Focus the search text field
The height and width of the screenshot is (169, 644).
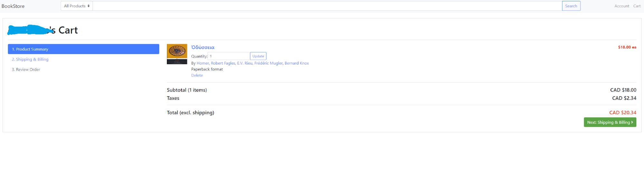click(327, 6)
